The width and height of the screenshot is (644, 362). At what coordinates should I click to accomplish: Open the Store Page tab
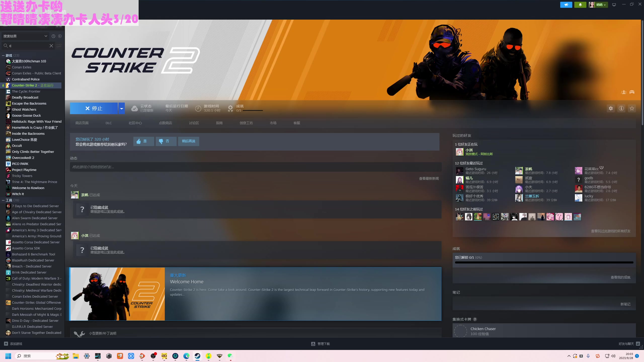[82, 123]
